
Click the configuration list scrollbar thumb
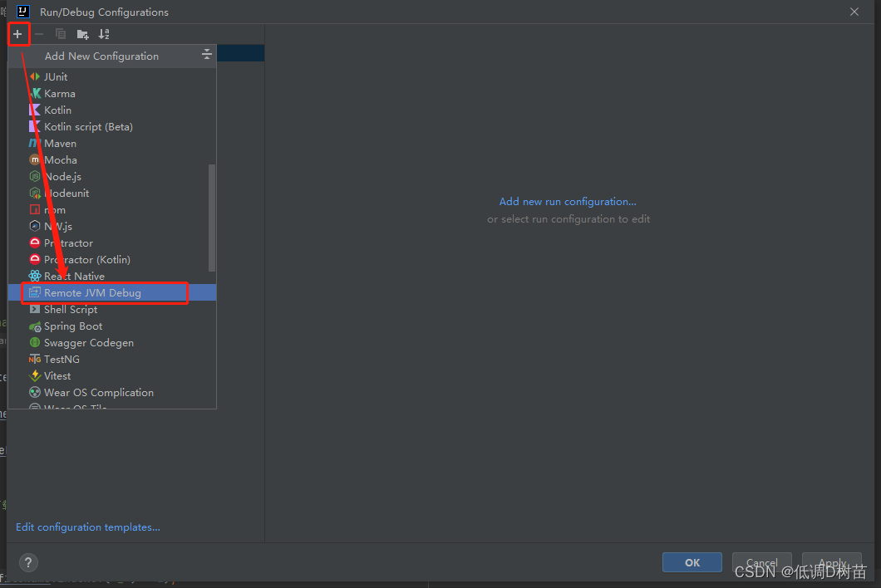coord(212,218)
